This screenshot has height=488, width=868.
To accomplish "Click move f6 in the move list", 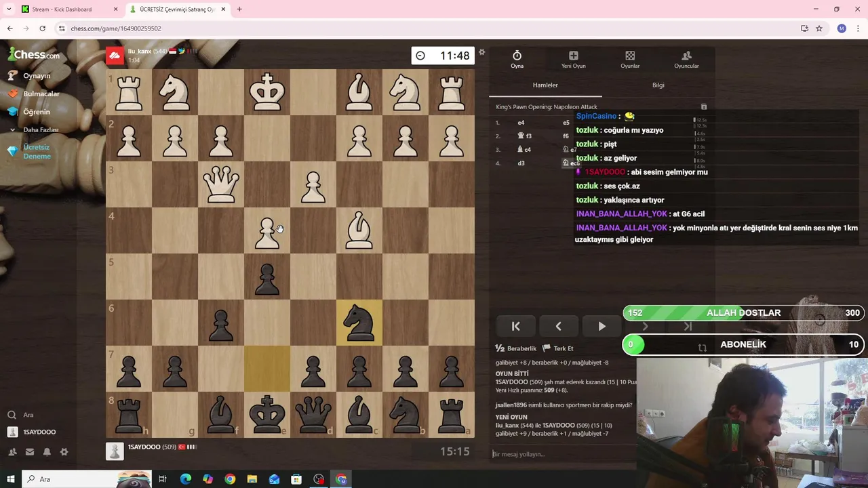I will (x=566, y=136).
